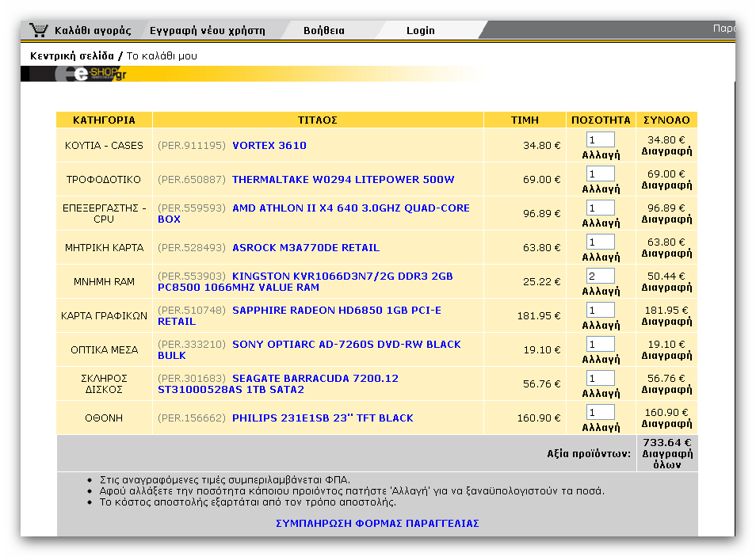Click the ΠΟΣΟΤΗΤΑ column header
Screen dimensions: 756x557
[601, 120]
